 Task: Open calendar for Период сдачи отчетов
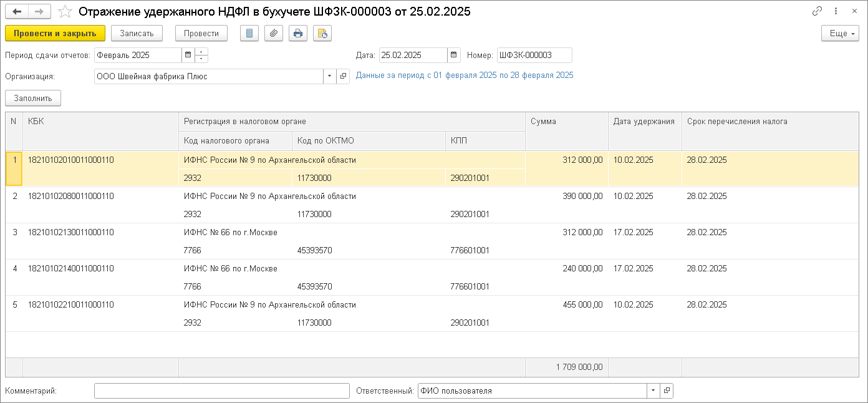point(188,55)
